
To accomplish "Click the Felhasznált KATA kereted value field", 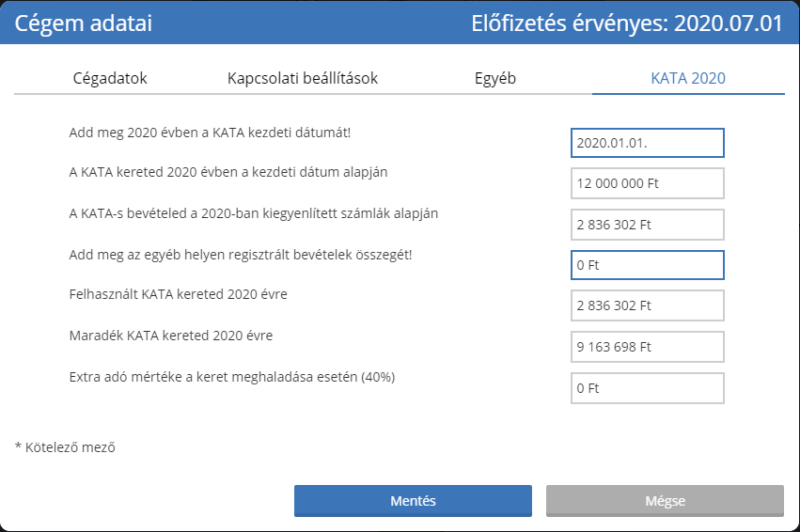I will pos(647,305).
